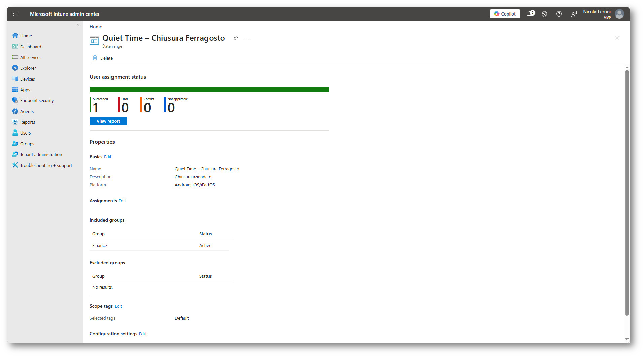Click the Default scope tag value
This screenshot has height=357, width=644.
coord(182,318)
